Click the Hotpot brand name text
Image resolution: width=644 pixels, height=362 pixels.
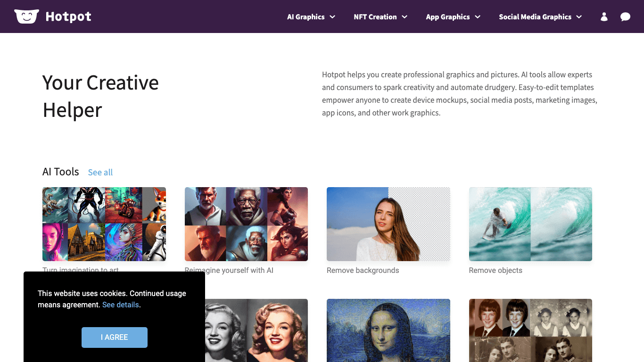pyautogui.click(x=68, y=17)
